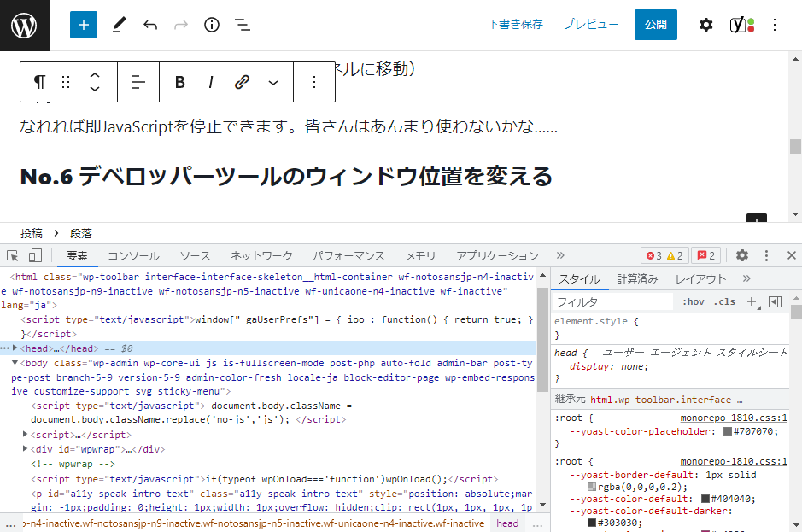The width and height of the screenshot is (802, 532).
Task: Show more DevTools tabs with double chevron
Action: (x=560, y=255)
